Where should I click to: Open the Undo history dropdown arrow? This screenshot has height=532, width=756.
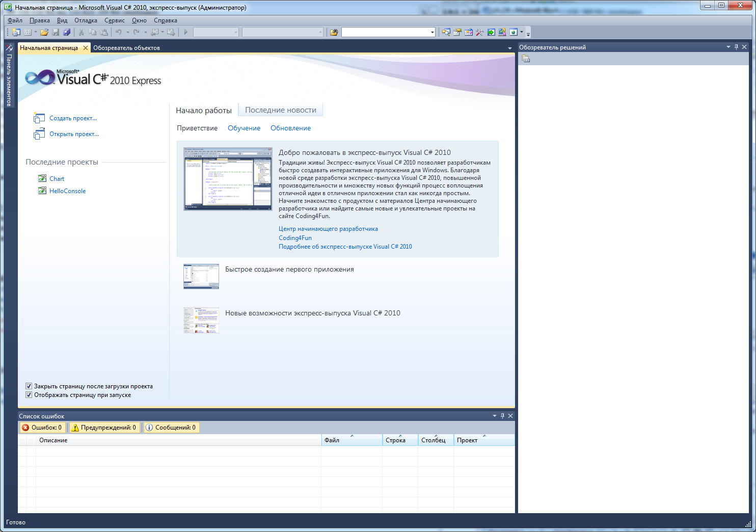pos(127,32)
